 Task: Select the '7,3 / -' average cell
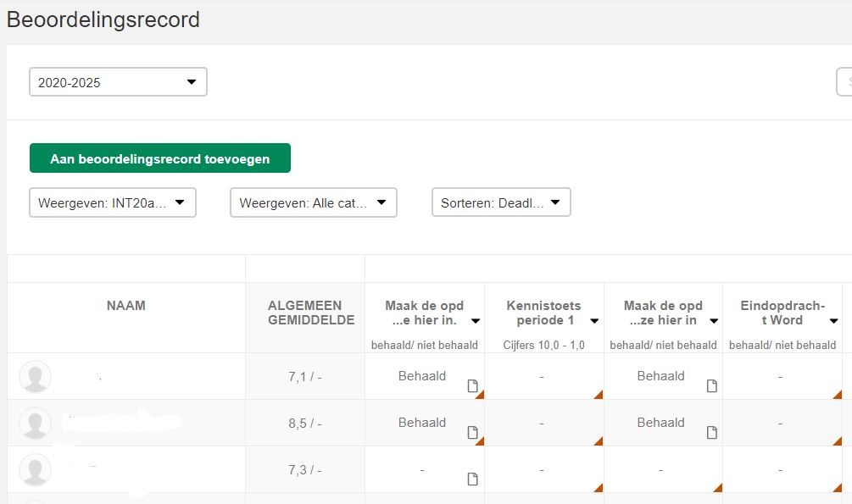pyautogui.click(x=305, y=470)
